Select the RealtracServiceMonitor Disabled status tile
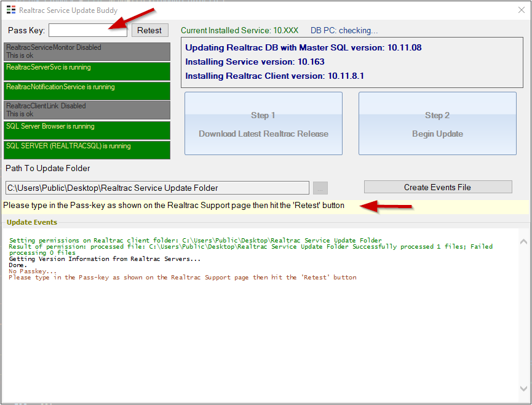The width and height of the screenshot is (532, 405). coord(87,52)
